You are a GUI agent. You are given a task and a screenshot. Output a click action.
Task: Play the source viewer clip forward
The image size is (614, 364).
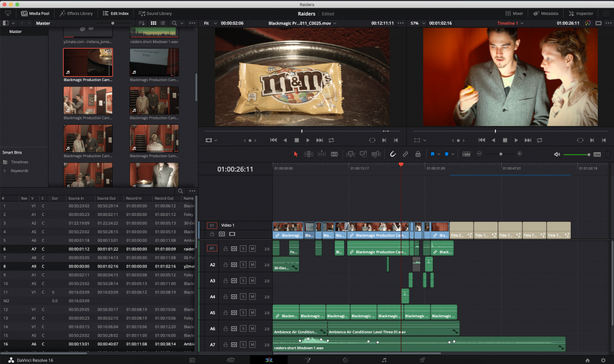[308, 140]
